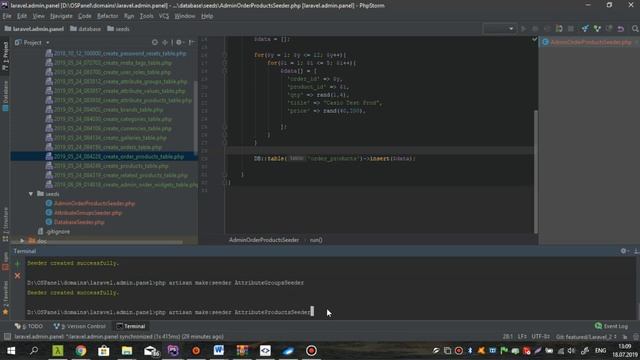Open AttributeGroupsSeeder.php in tree
Viewport: 640px width, 360px height.
coord(84,213)
